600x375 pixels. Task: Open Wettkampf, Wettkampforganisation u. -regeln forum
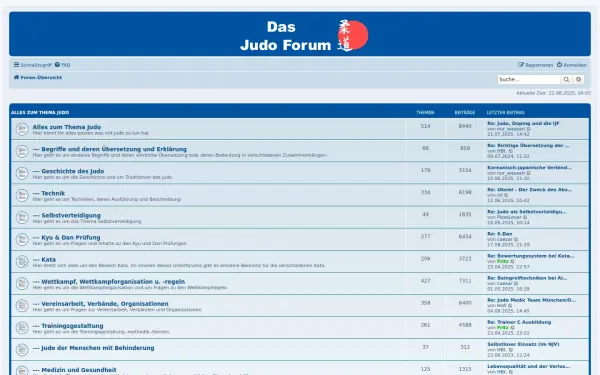pos(109,282)
